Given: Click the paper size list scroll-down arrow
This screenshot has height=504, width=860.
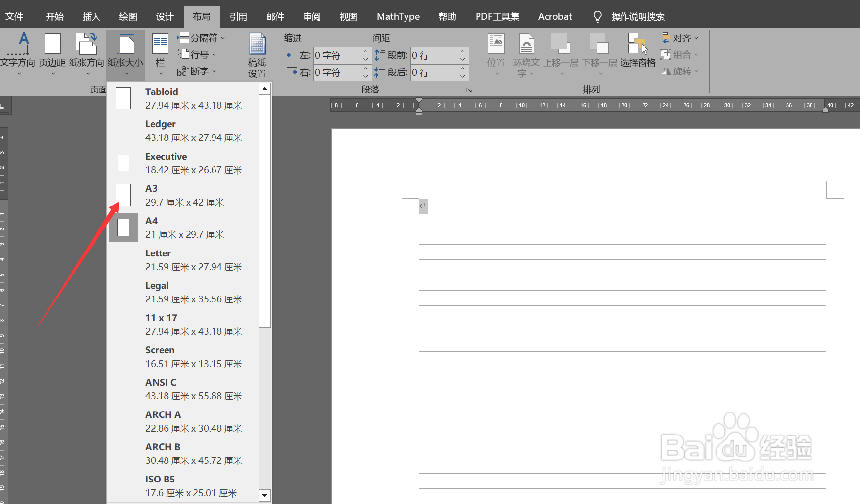Looking at the screenshot, I should [264, 495].
